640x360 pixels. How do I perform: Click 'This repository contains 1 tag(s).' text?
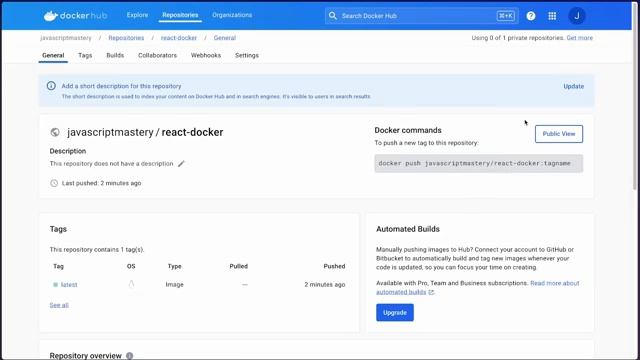97,249
